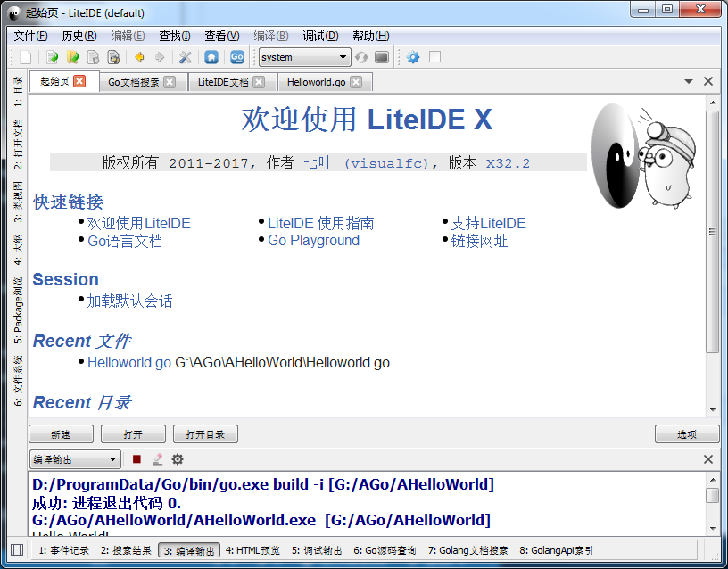Click the Save file toolbar icon
This screenshot has width=728, height=569.
pyautogui.click(x=93, y=57)
